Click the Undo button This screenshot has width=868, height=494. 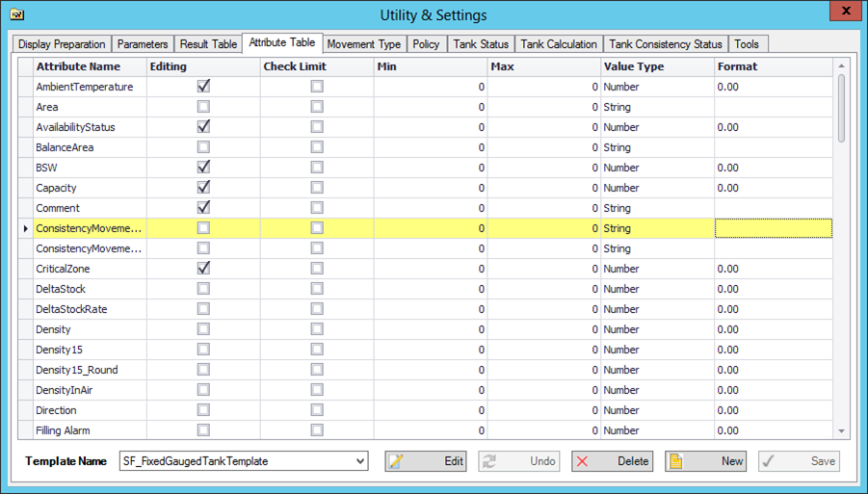[519, 461]
